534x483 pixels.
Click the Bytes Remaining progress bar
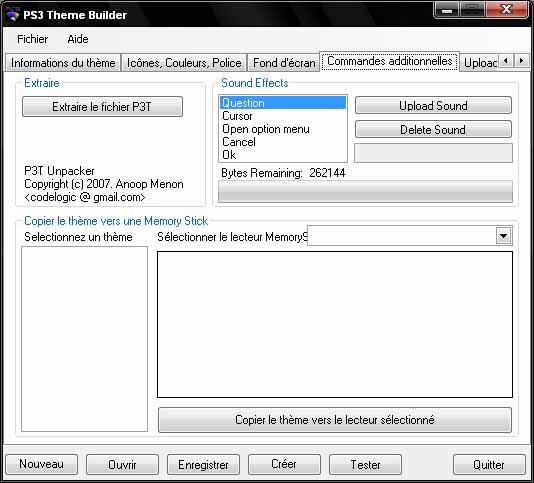coord(365,191)
